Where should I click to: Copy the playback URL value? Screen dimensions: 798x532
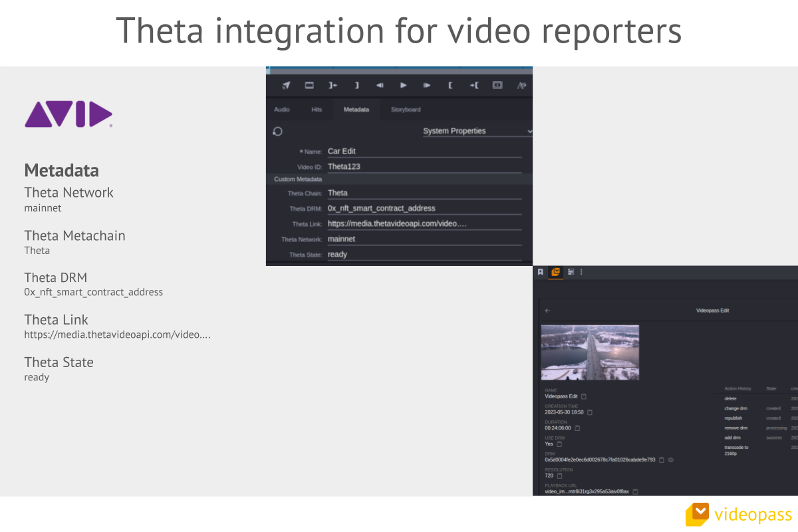click(x=636, y=491)
